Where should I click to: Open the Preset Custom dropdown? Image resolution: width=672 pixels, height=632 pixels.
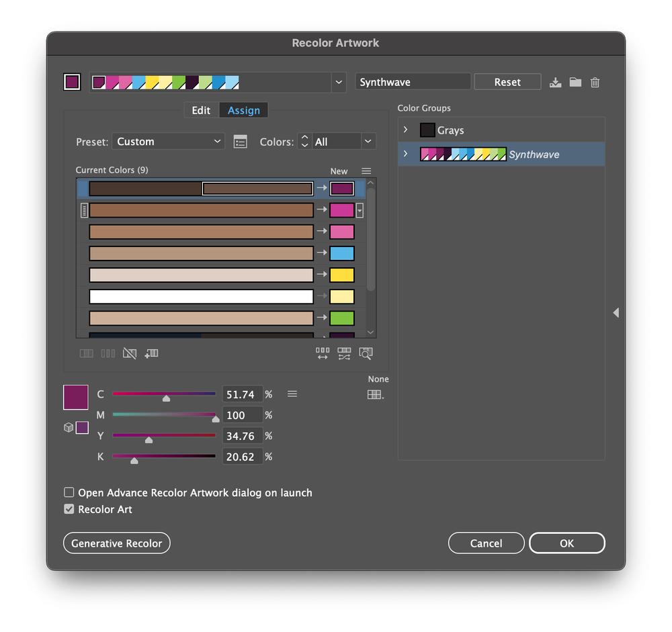coord(168,142)
